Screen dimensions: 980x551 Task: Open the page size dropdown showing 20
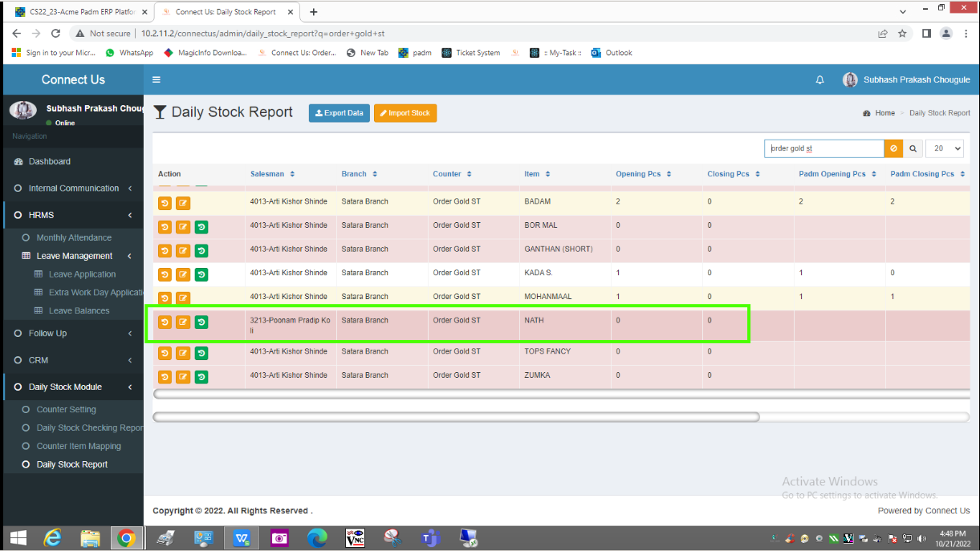945,149
